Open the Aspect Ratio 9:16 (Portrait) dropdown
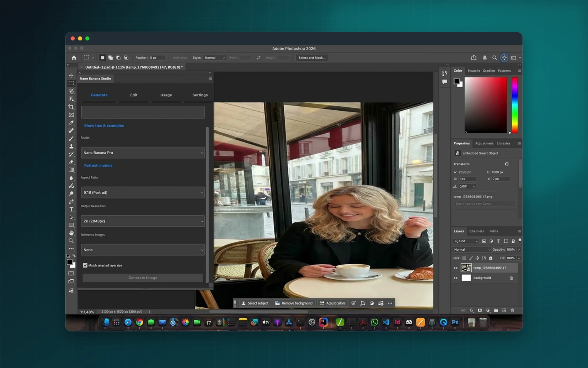This screenshot has width=588, height=368. tap(143, 193)
